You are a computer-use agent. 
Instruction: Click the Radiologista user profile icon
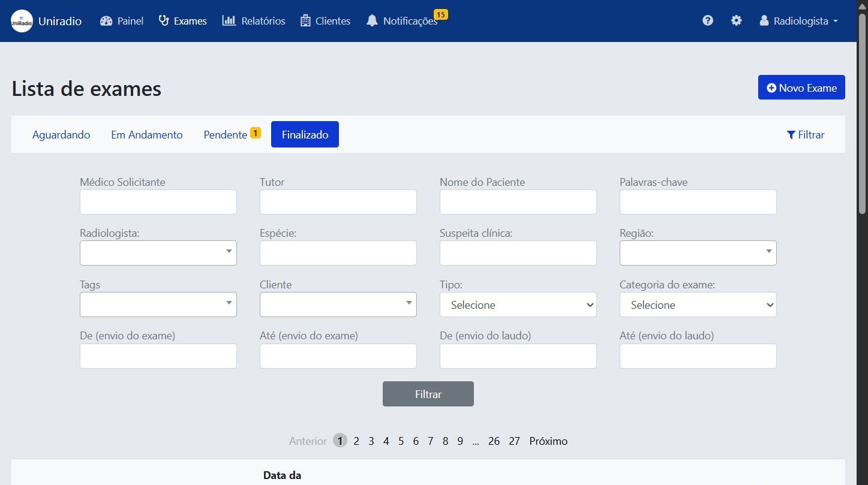coord(763,20)
